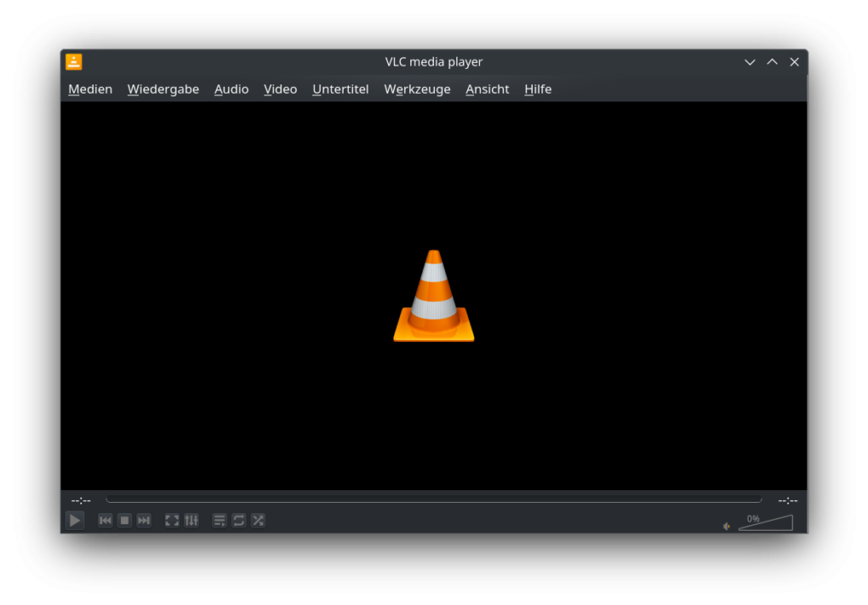Viewport: 868px width, 605px height.
Task: Click the VLC cone icon in title bar
Action: pyautogui.click(x=74, y=61)
